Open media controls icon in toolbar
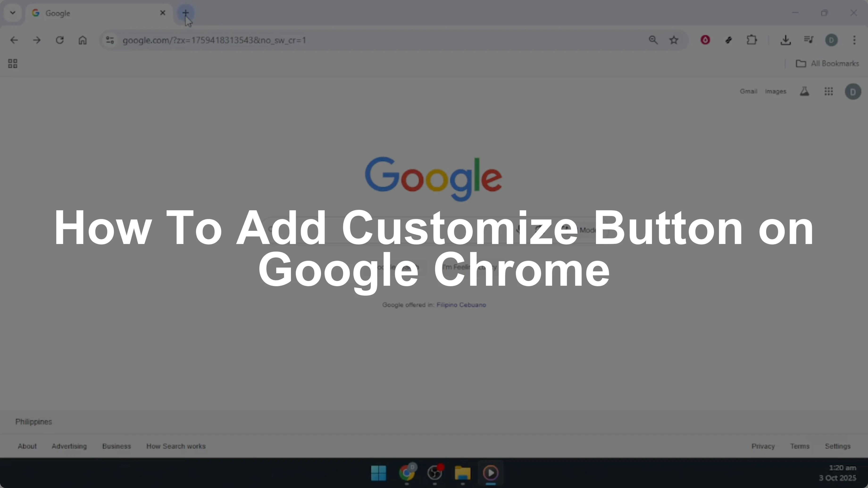 tap(809, 40)
